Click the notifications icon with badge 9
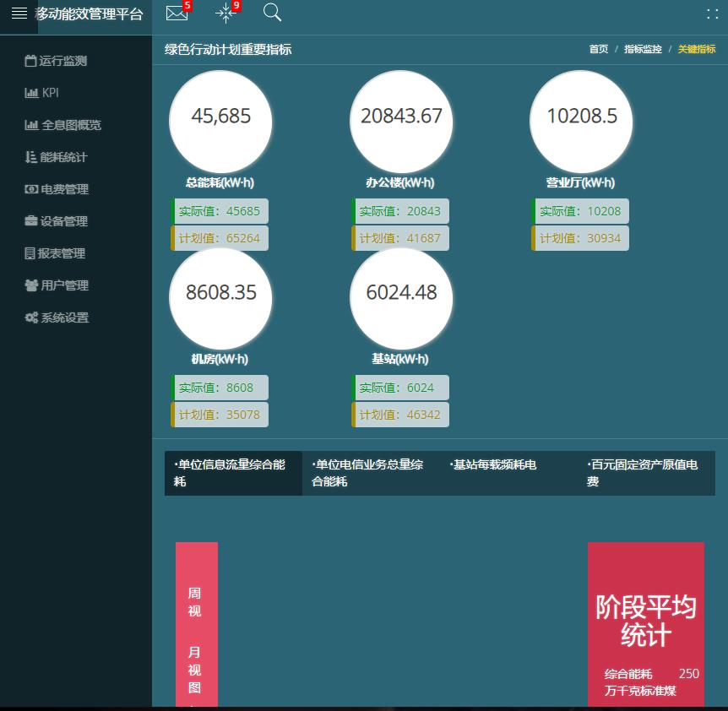This screenshot has width=728, height=711. (225, 13)
